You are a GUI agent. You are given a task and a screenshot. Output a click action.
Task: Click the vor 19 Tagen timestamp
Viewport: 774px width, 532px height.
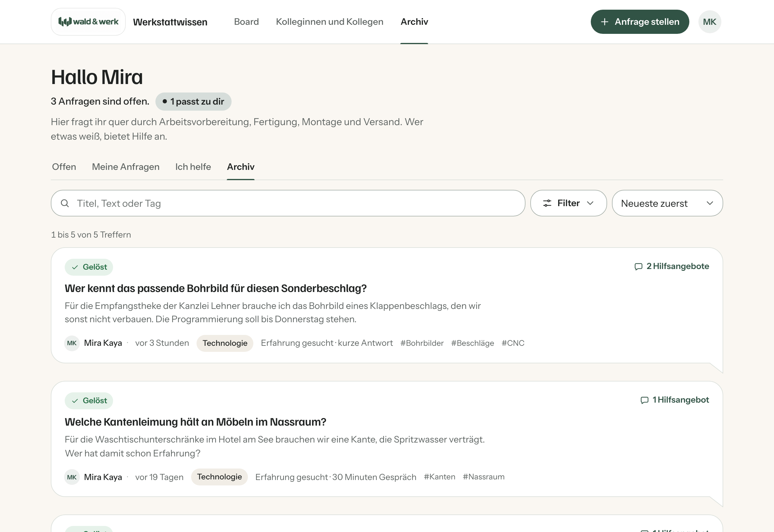[159, 477]
